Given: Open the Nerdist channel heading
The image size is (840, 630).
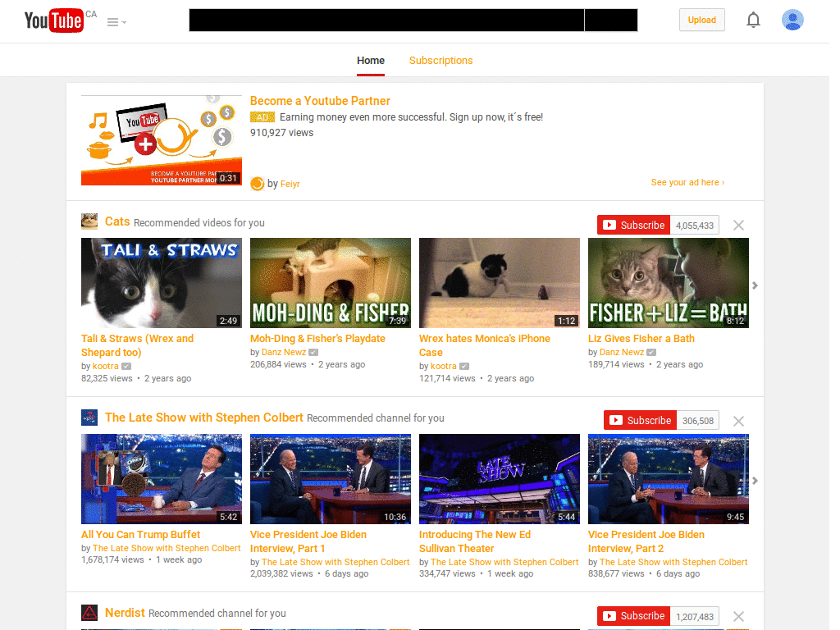Looking at the screenshot, I should [125, 612].
